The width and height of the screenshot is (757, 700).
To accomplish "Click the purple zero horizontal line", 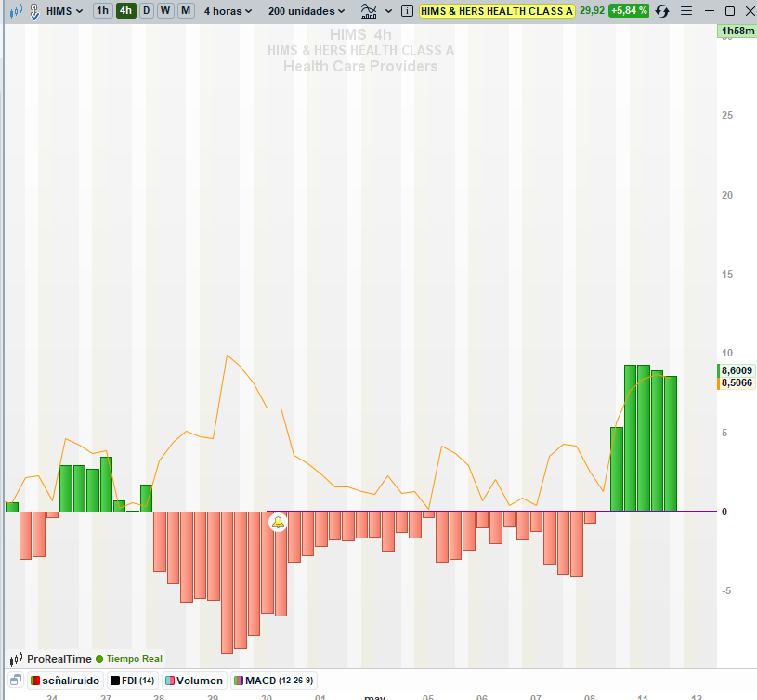I will [x=491, y=511].
